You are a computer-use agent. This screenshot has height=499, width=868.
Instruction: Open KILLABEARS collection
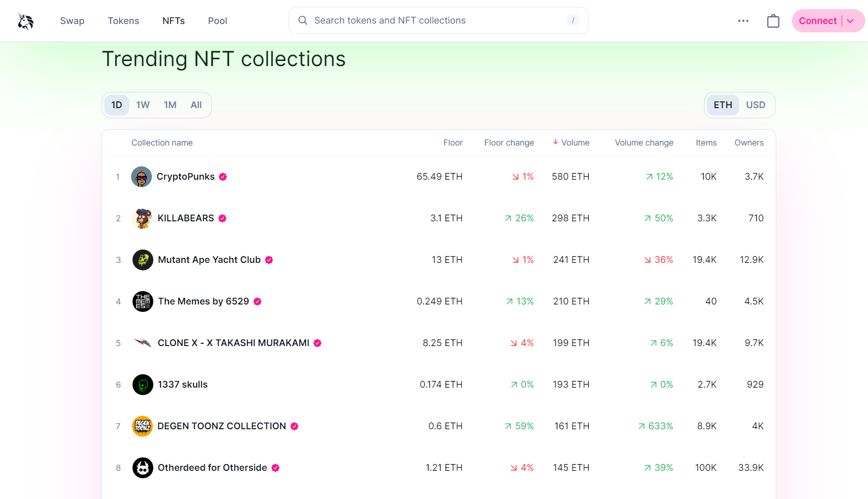tap(186, 218)
